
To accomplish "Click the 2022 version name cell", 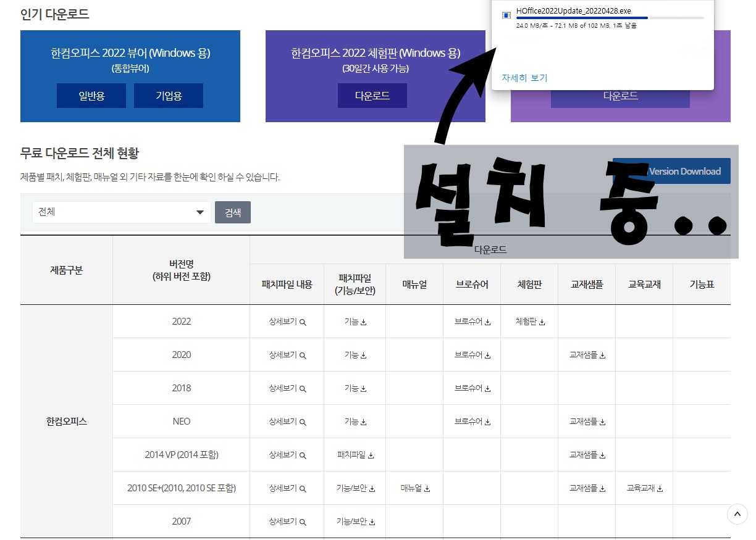I will pyautogui.click(x=182, y=322).
